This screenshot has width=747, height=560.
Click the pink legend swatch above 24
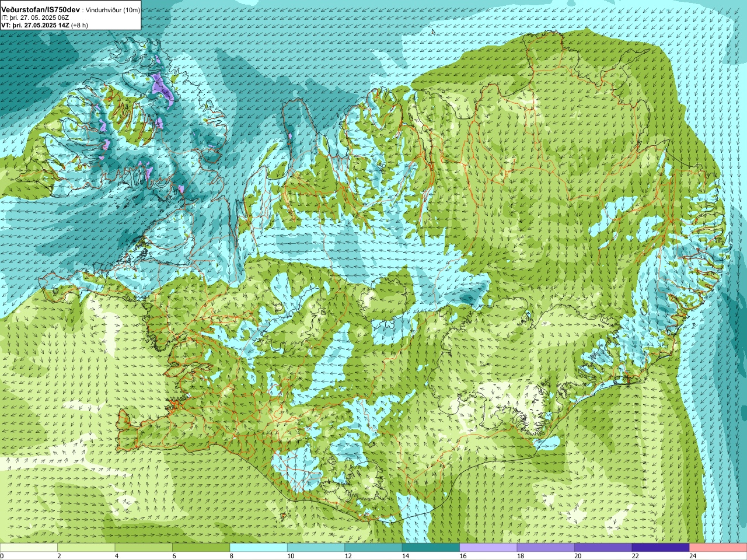pyautogui.click(x=718, y=548)
